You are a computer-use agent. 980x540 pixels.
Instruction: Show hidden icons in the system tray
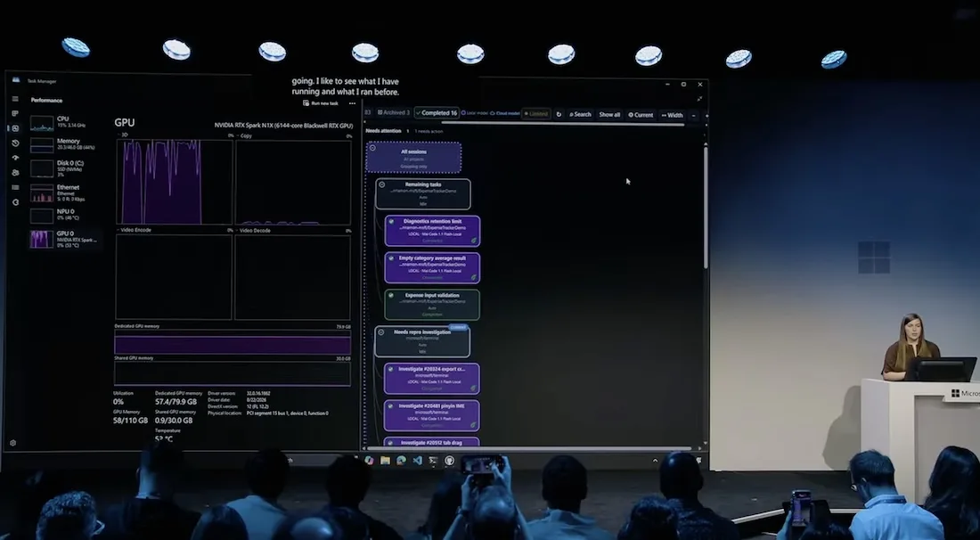click(655, 461)
